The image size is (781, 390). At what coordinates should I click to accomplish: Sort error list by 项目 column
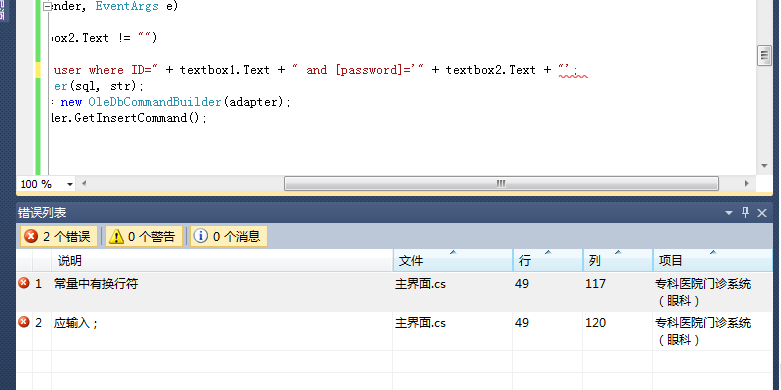click(x=713, y=260)
